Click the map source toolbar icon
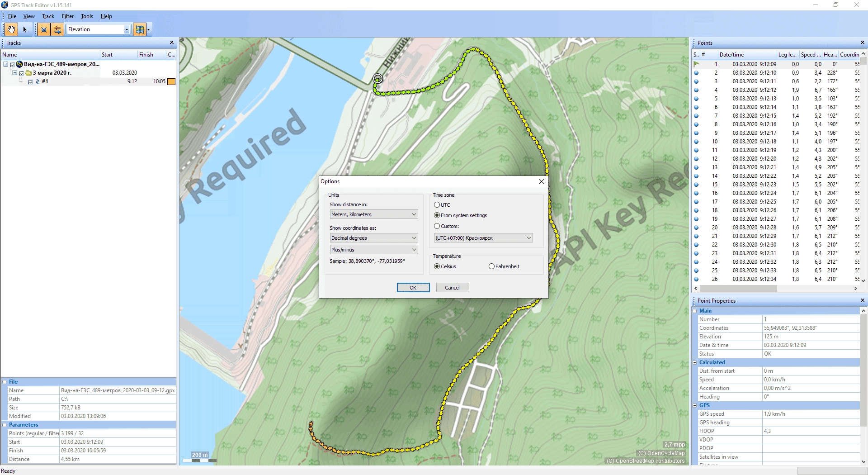 click(x=140, y=29)
